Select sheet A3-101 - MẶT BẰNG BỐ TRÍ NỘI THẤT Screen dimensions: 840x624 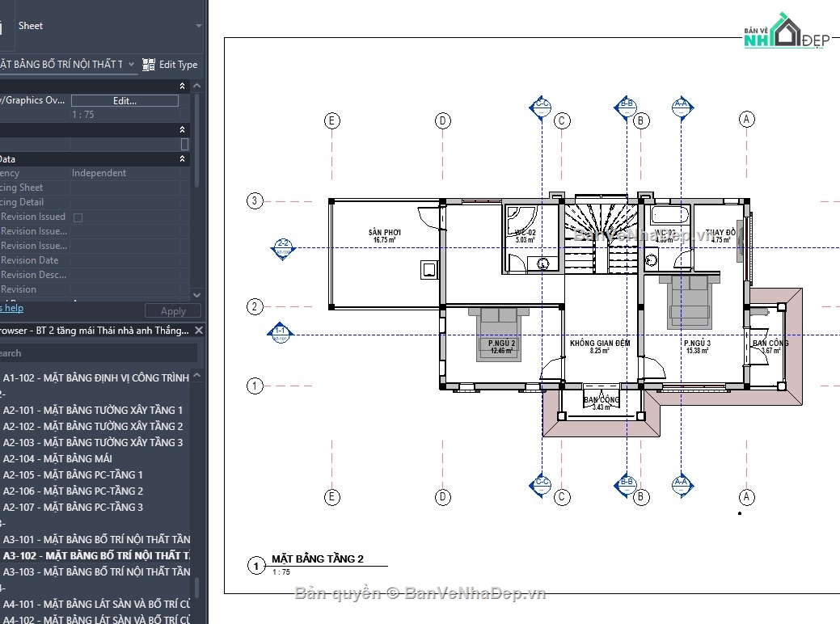click(96, 539)
